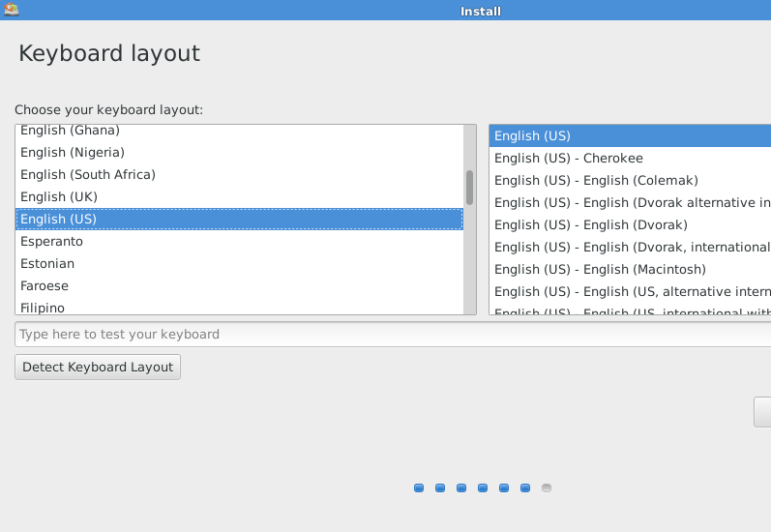This screenshot has height=532, width=771.
Task: Select English (Colemak) variant
Action: 596,180
